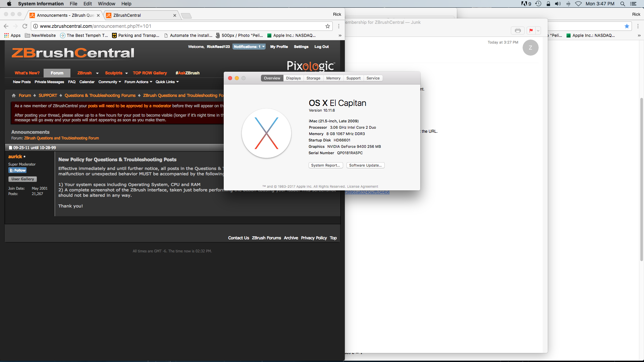Image resolution: width=644 pixels, height=362 pixels.
Task: Open forum Settings link
Action: 301,47
